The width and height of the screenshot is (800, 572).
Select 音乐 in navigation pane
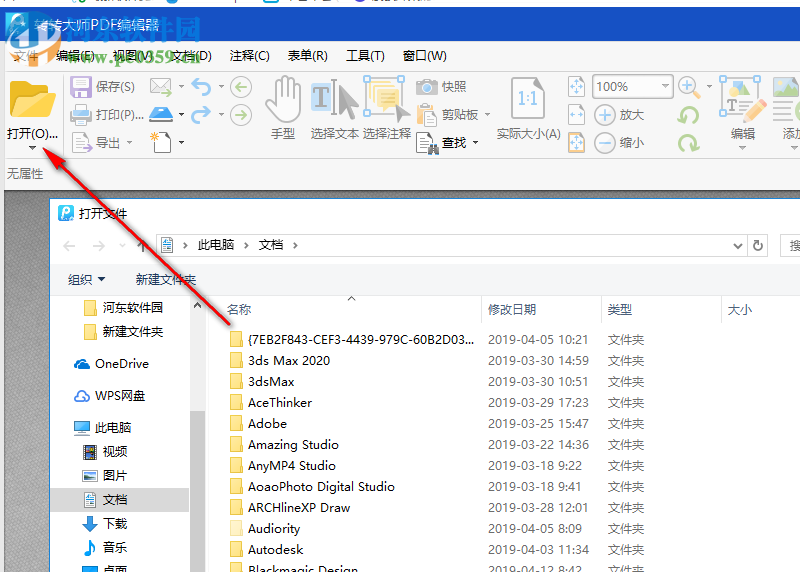(105, 548)
